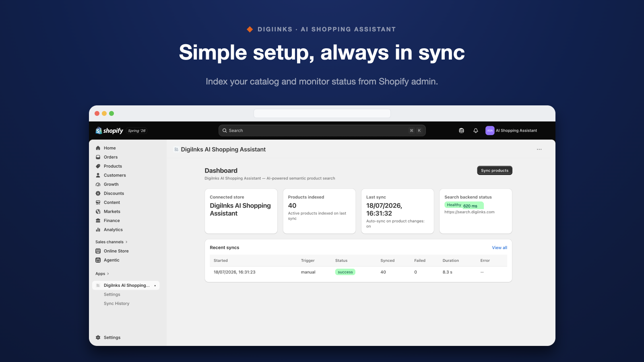Go to Home in the sidebar
This screenshot has width=644, height=362.
pyautogui.click(x=109, y=148)
